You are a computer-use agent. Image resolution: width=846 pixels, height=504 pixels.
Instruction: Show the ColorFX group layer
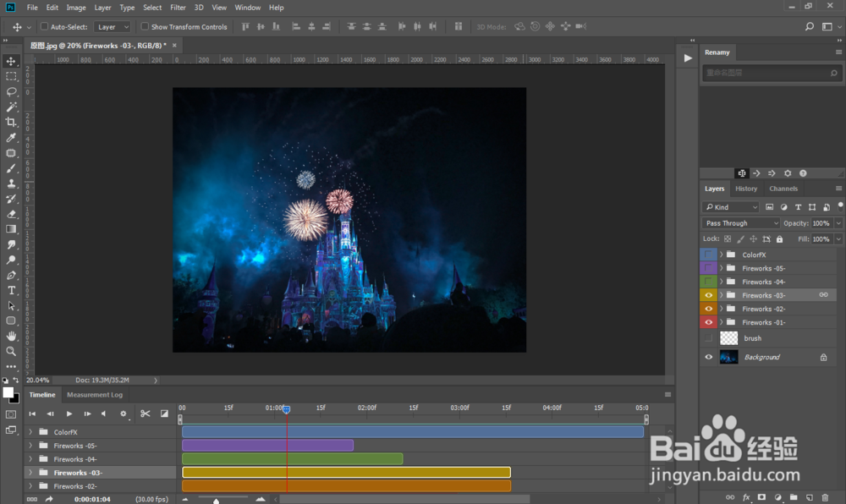coord(708,255)
